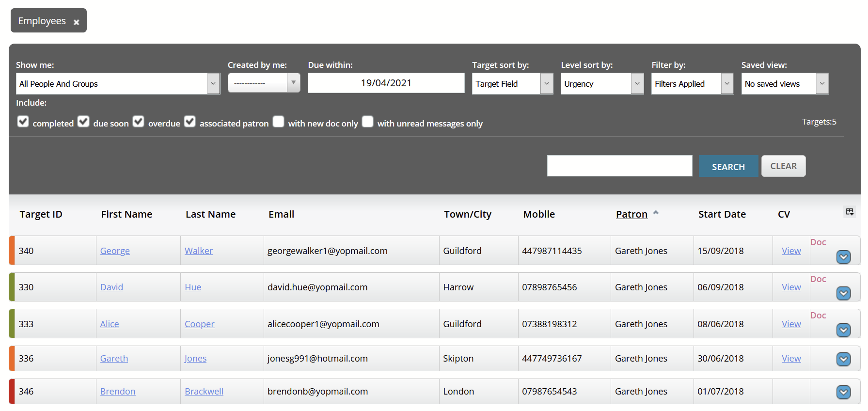Open Filter by Filters Applied dropdown

[x=693, y=83]
